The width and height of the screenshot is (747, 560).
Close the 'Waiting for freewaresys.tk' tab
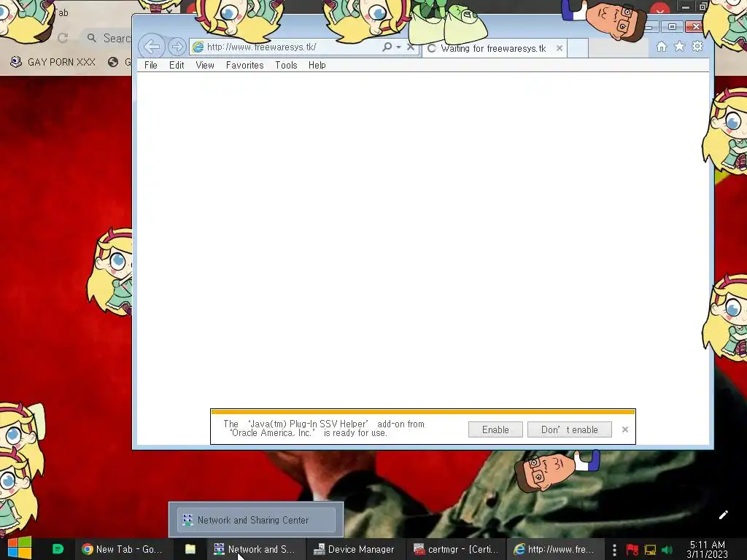point(560,48)
